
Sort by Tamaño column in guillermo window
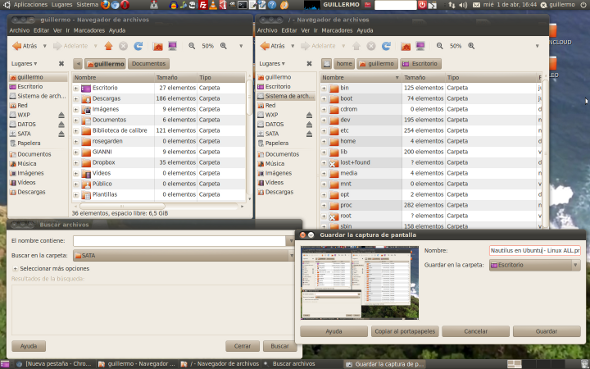pos(176,77)
